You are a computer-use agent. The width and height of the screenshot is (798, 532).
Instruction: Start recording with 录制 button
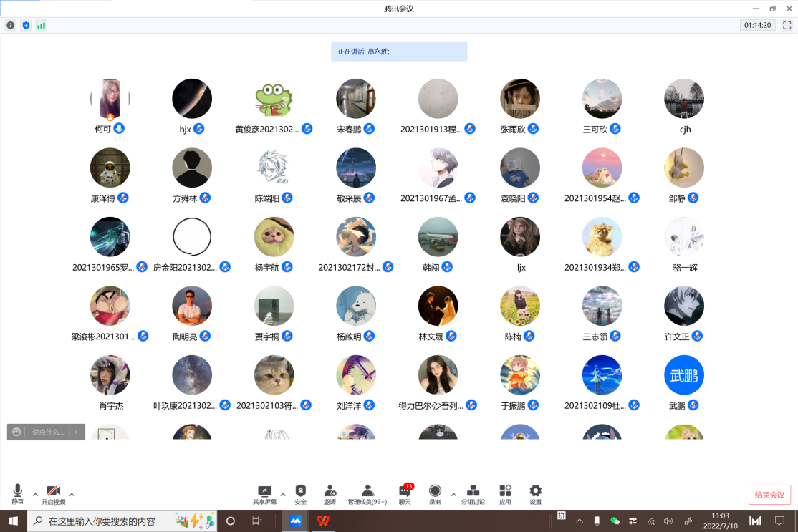pos(435,491)
